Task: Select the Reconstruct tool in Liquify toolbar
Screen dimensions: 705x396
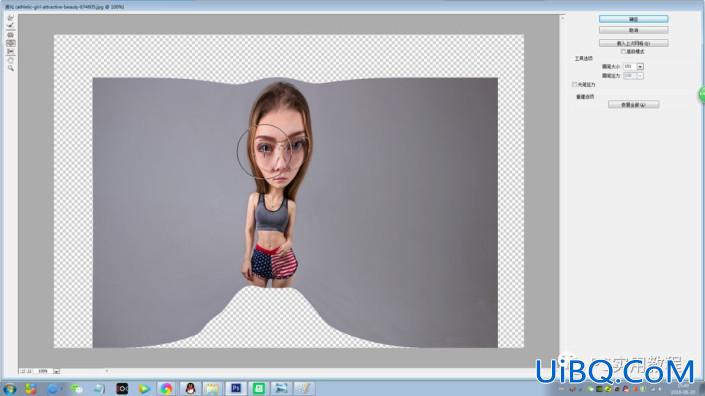Action: [10, 26]
